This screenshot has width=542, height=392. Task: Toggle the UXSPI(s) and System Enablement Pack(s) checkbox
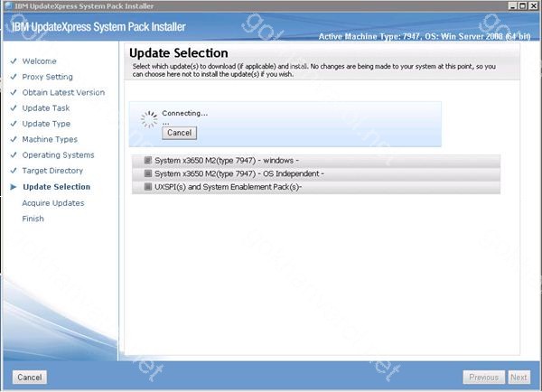(x=147, y=186)
